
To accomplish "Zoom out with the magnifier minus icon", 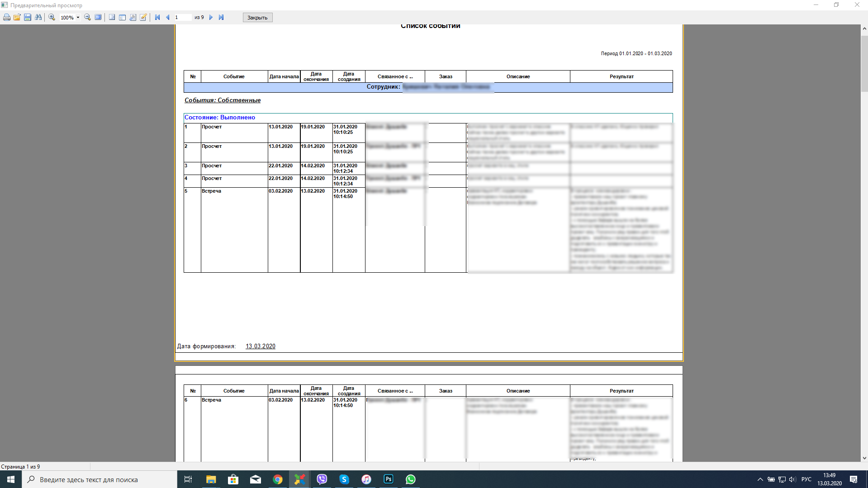I will point(88,17).
